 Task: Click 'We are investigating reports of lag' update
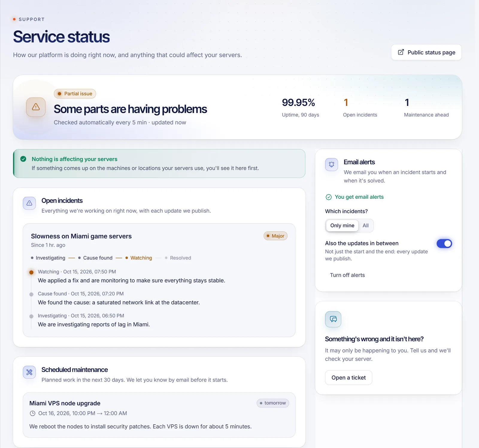[x=94, y=324]
